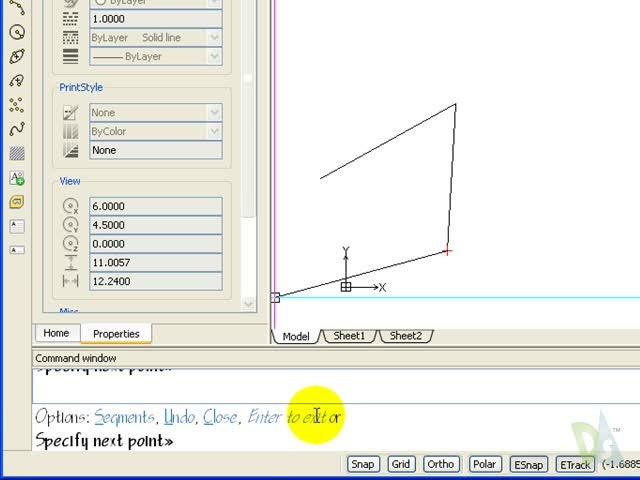Click the icon beside the second None field
This screenshot has height=480, width=640.
point(71,150)
